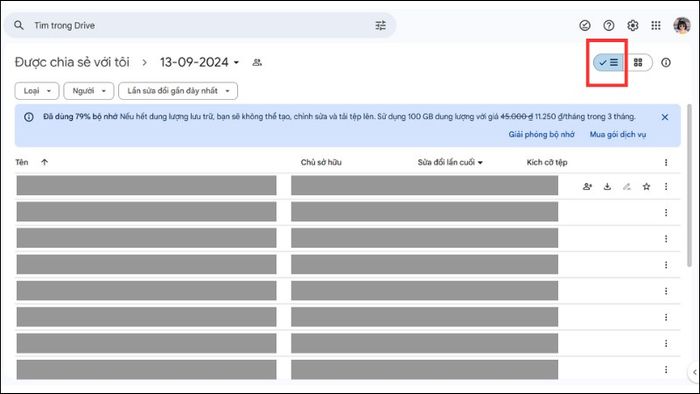
Task: Open the Google apps grid launcher
Action: point(656,25)
